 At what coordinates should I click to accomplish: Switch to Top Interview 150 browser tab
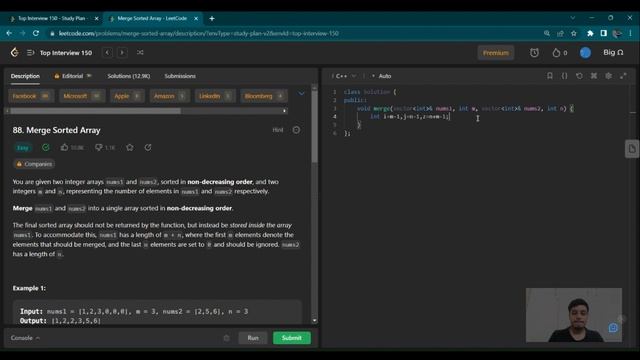[52, 18]
